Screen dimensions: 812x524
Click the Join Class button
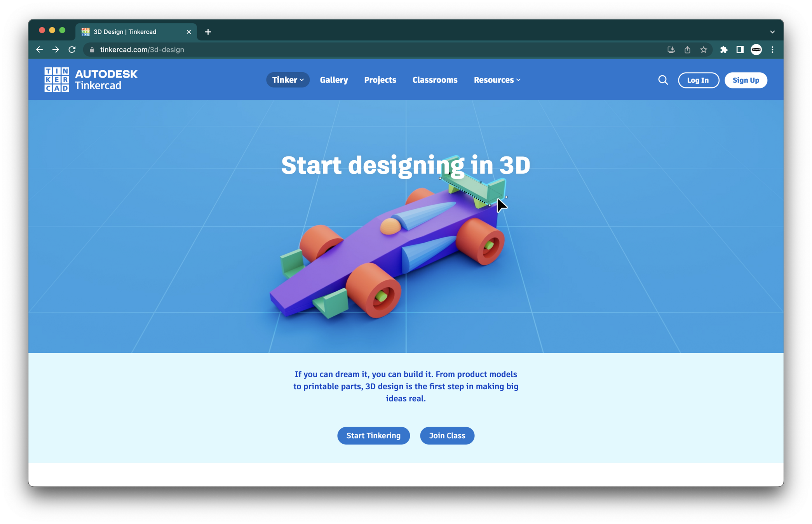[x=447, y=436]
